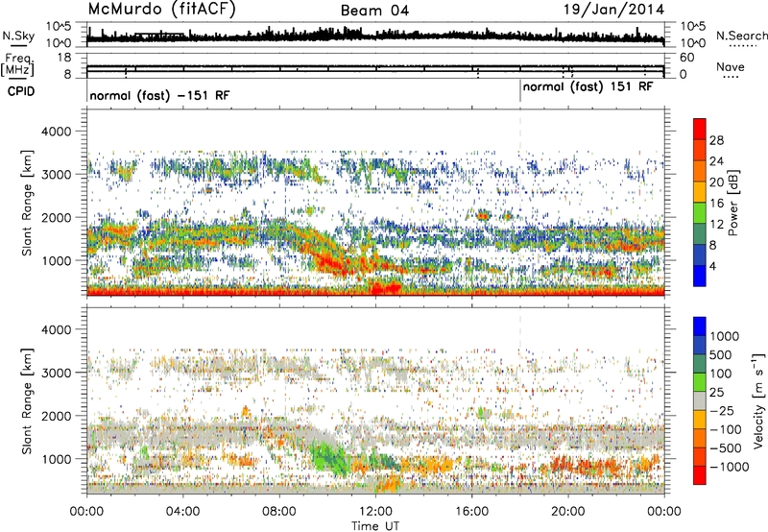Pick light green Power segment between 12 and 16
Viewport: 768px width, 532px height.
(x=700, y=213)
